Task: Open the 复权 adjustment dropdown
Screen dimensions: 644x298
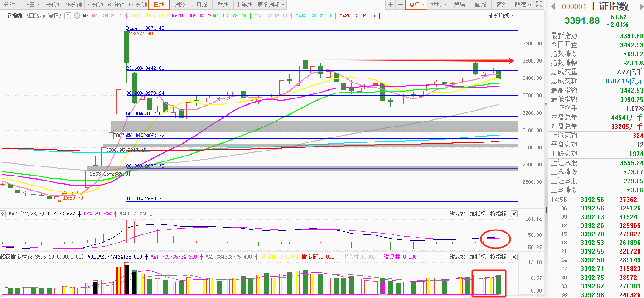Action: pyautogui.click(x=416, y=5)
